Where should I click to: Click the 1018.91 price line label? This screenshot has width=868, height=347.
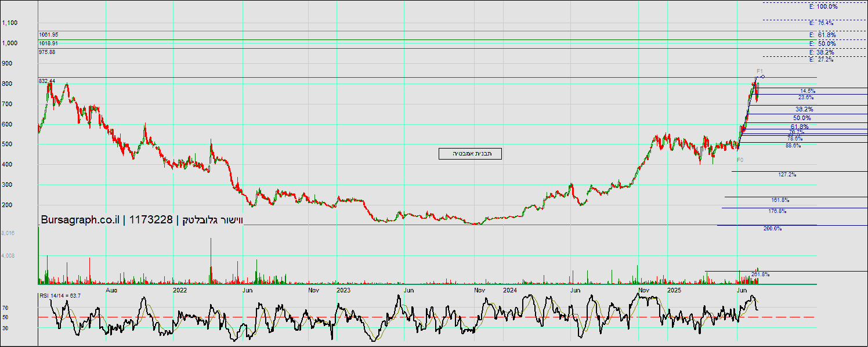point(48,44)
